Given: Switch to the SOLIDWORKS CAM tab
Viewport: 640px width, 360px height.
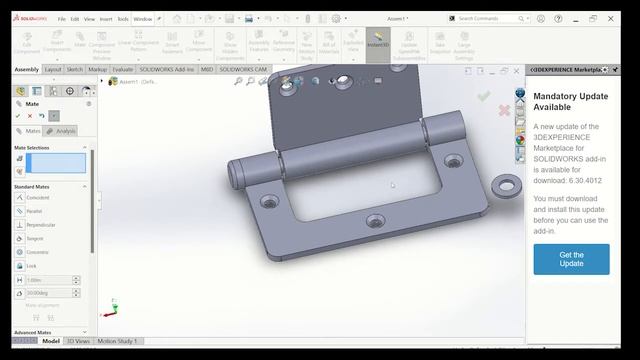Looking at the screenshot, I should (x=243, y=69).
